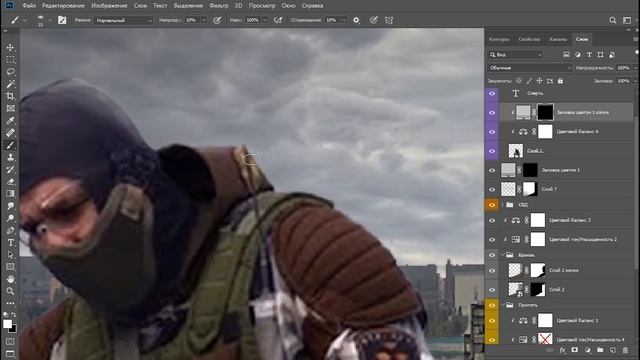The height and width of the screenshot is (360, 640).
Task: Toggle symmetry paint butterfly icon
Action: point(389,20)
